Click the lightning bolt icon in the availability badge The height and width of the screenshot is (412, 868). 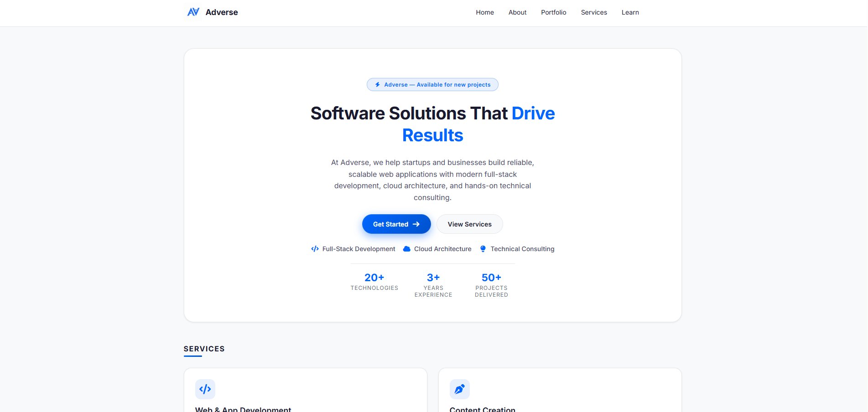[378, 85]
